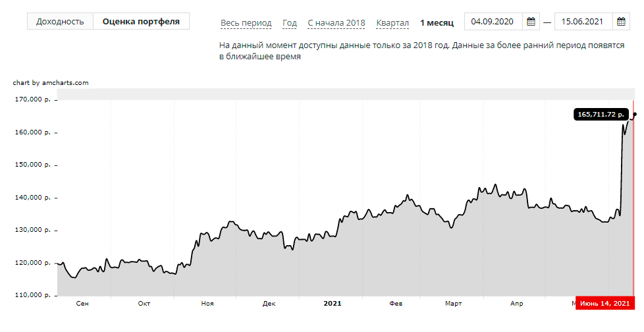Open the chart by amcharts.com link
Image resolution: width=644 pixels, height=332 pixels.
pyautogui.click(x=51, y=82)
